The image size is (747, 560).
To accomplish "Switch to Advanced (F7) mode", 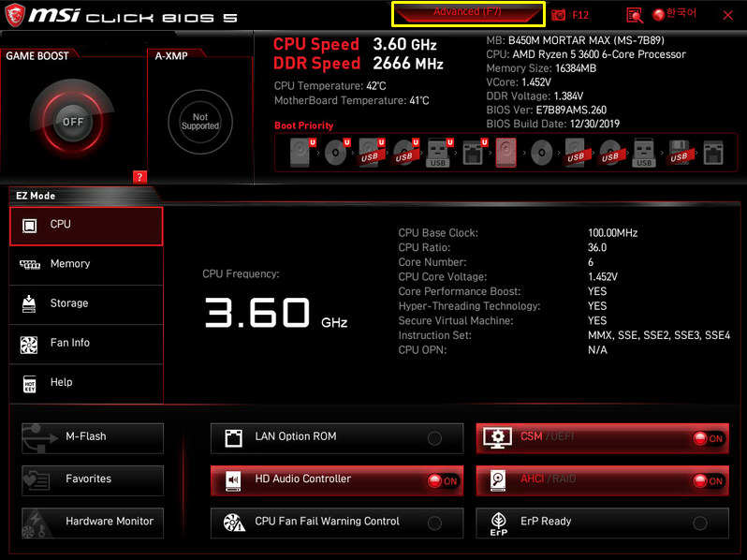I will pos(467,13).
